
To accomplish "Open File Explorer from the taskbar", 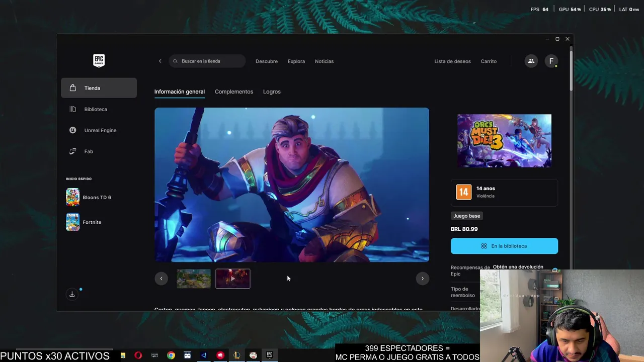I will (x=123, y=355).
